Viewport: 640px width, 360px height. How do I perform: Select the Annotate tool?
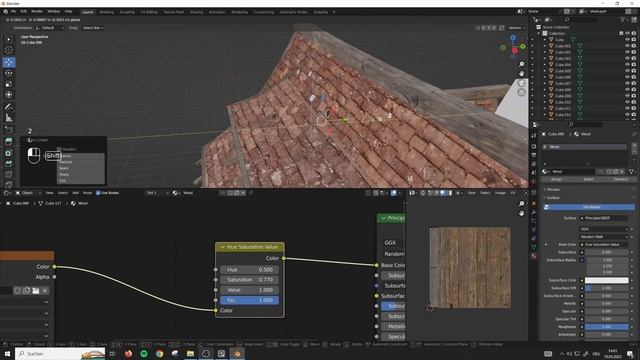(x=9, y=107)
